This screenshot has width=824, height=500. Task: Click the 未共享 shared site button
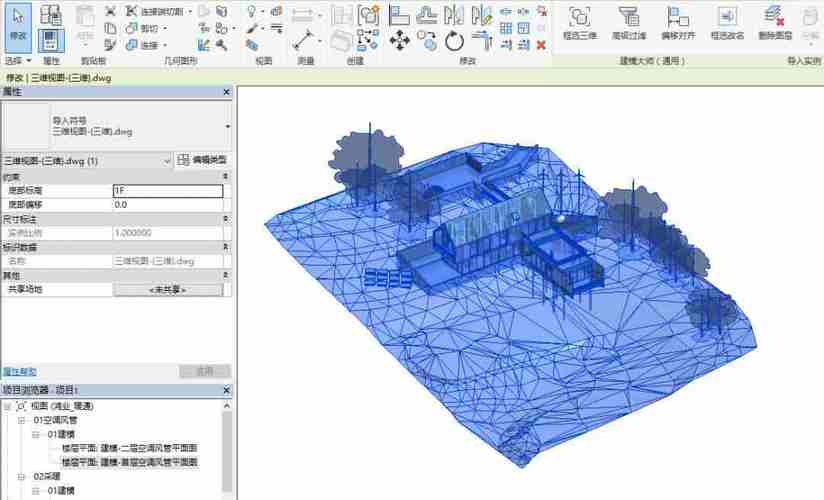click(x=167, y=289)
